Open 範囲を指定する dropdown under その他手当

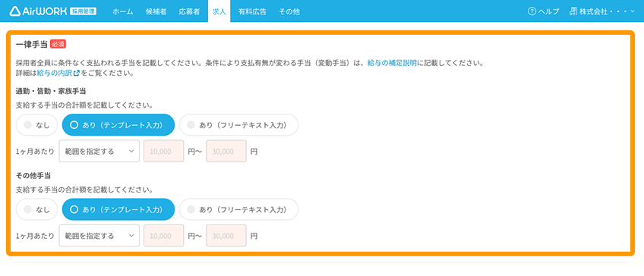pyautogui.click(x=99, y=235)
